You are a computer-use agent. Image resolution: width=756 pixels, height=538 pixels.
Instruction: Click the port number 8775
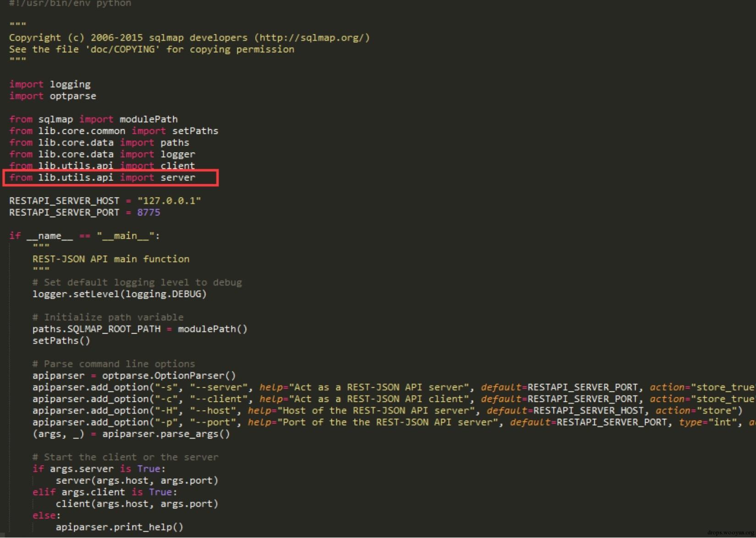coord(148,212)
